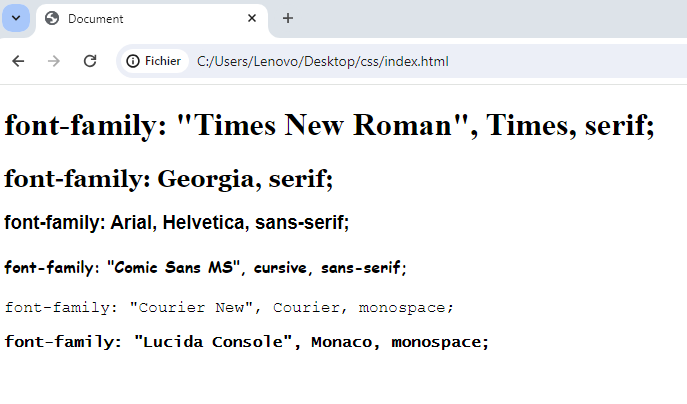The height and width of the screenshot is (404, 687).
Task: Close the Document tab
Action: point(251,18)
